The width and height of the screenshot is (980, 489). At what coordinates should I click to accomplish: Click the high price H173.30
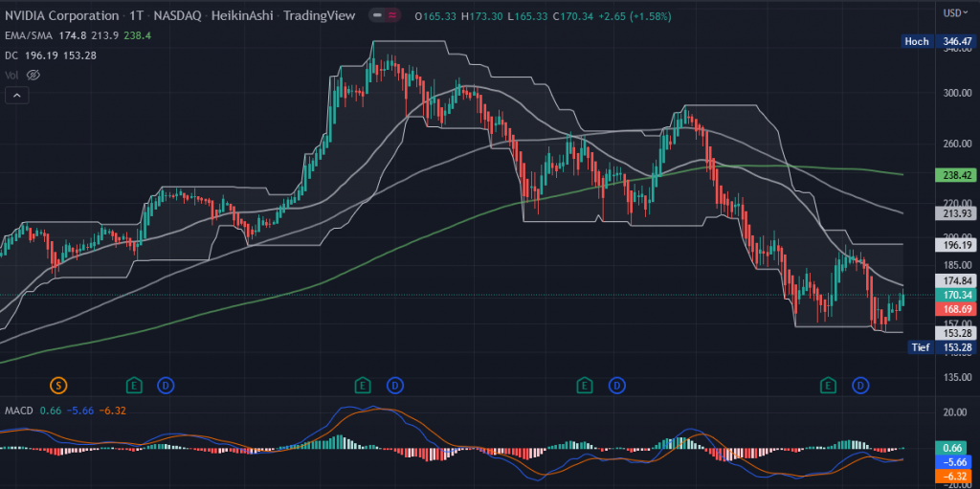(482, 16)
